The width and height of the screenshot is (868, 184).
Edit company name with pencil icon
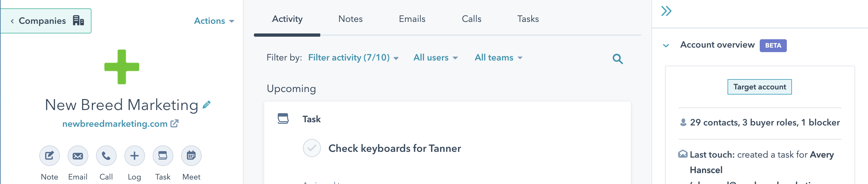tap(207, 105)
